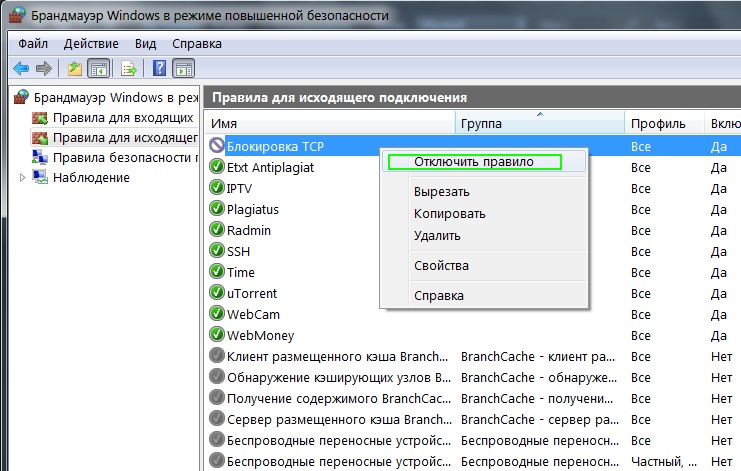Open the Help toolbar icon
This screenshot has width=741, height=471.
pyautogui.click(x=159, y=69)
